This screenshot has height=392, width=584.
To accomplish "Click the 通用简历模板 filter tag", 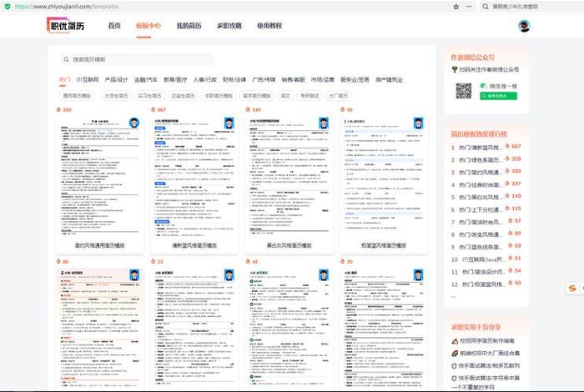I will point(77,96).
